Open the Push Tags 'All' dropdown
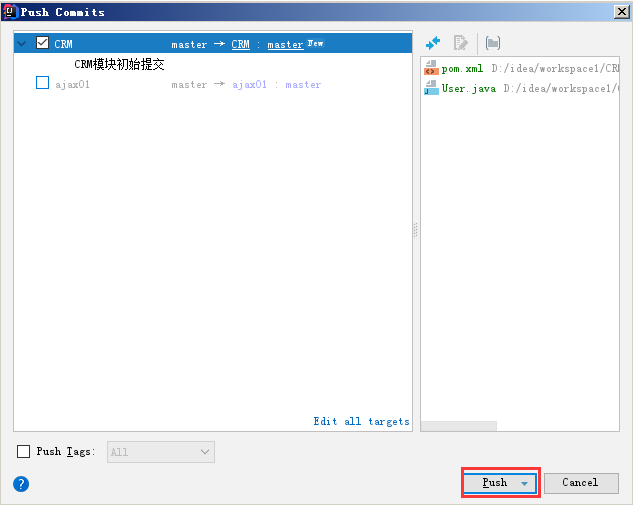The image size is (633, 505). pyautogui.click(x=160, y=452)
